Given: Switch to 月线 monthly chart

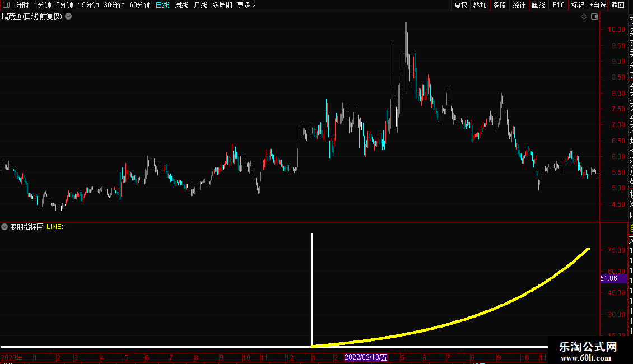Looking at the screenshot, I should click(200, 5).
